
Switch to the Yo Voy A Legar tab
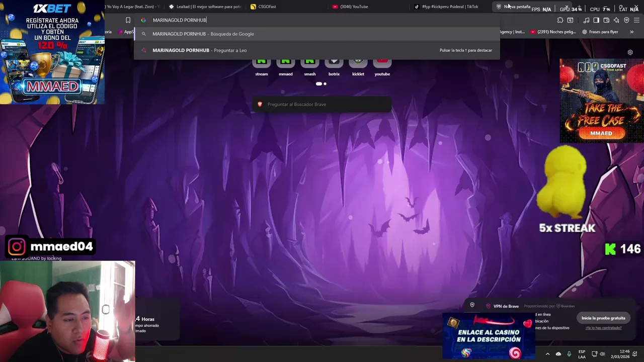133,7
